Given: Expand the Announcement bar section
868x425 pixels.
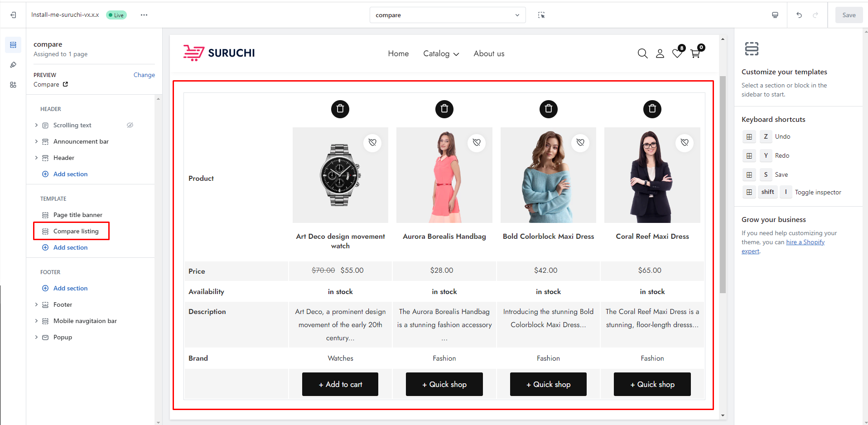Looking at the screenshot, I should click(36, 141).
